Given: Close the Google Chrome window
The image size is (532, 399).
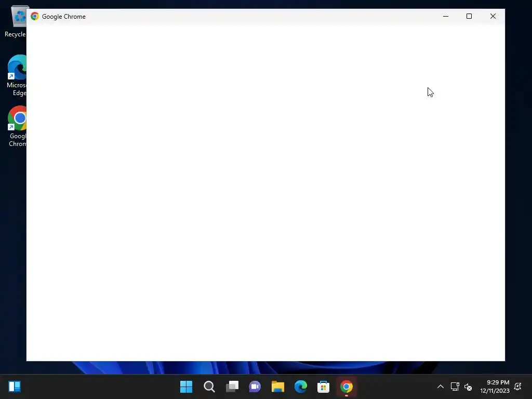Looking at the screenshot, I should click(x=493, y=16).
